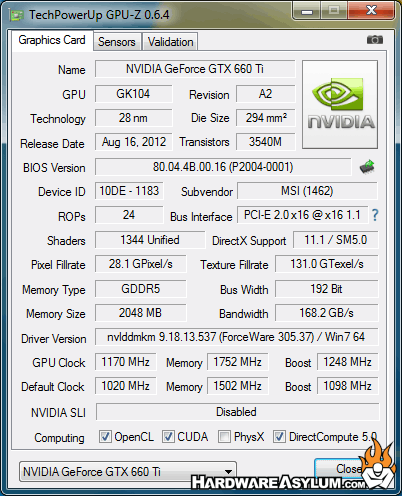Screen dimensions: 402x496
Task: Click Device ID field 10DE - 1183
Action: pyautogui.click(x=129, y=191)
